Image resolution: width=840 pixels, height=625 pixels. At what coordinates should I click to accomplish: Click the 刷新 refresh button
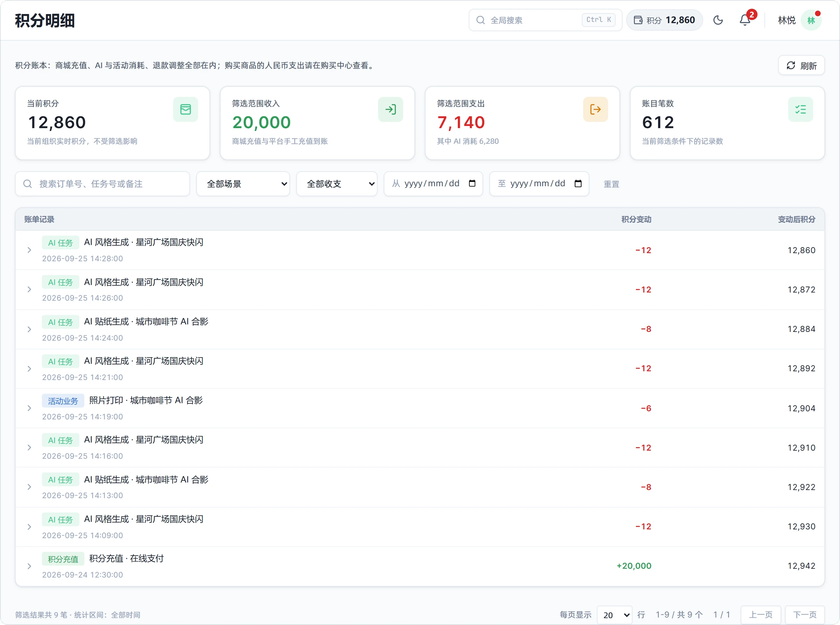[x=801, y=65]
